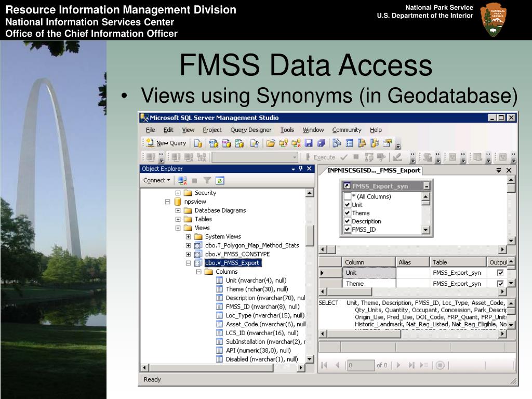
Task: Collapse the Columns folder node
Action: point(199,272)
